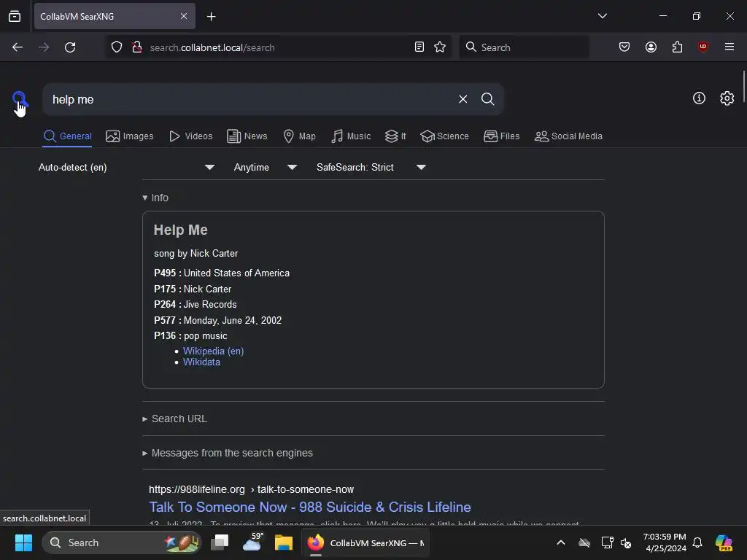The height and width of the screenshot is (560, 747).
Task: Go back with browser back arrow
Action: coord(18,47)
